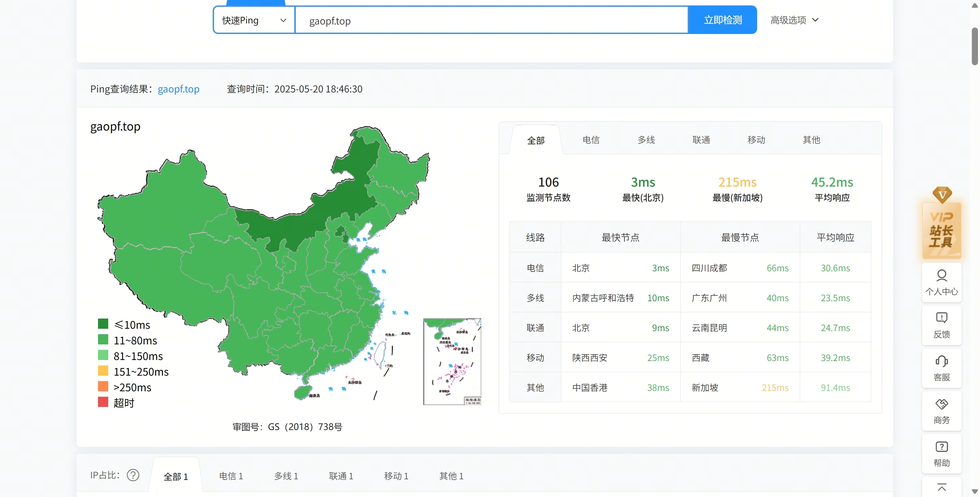Select the 全部 1 IP占比 tab
The height and width of the screenshot is (497, 980).
pyautogui.click(x=176, y=476)
